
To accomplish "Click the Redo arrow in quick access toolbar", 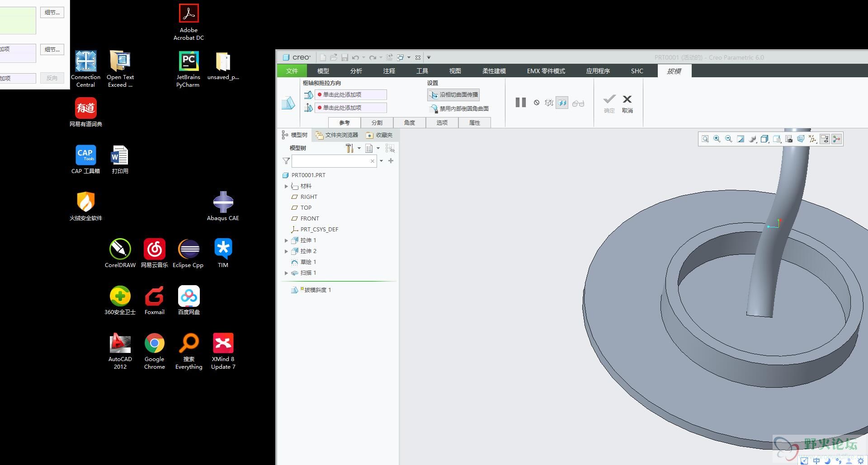I will tap(373, 57).
